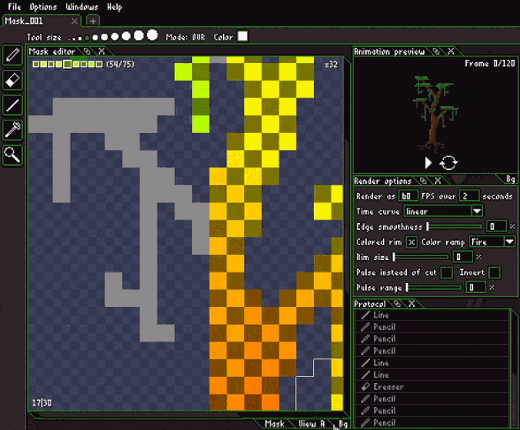The width and height of the screenshot is (520, 430).
Task: Toggle the Colored rim checkbox
Action: [x=412, y=242]
